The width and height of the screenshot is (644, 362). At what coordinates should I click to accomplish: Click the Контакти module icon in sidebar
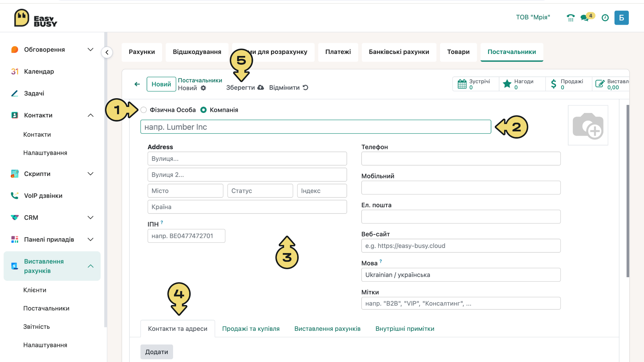coord(14,115)
